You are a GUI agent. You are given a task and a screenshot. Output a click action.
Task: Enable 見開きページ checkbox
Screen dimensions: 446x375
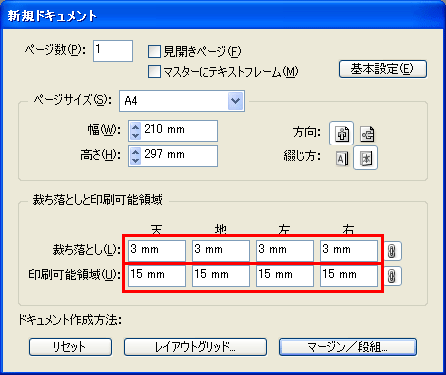click(154, 52)
